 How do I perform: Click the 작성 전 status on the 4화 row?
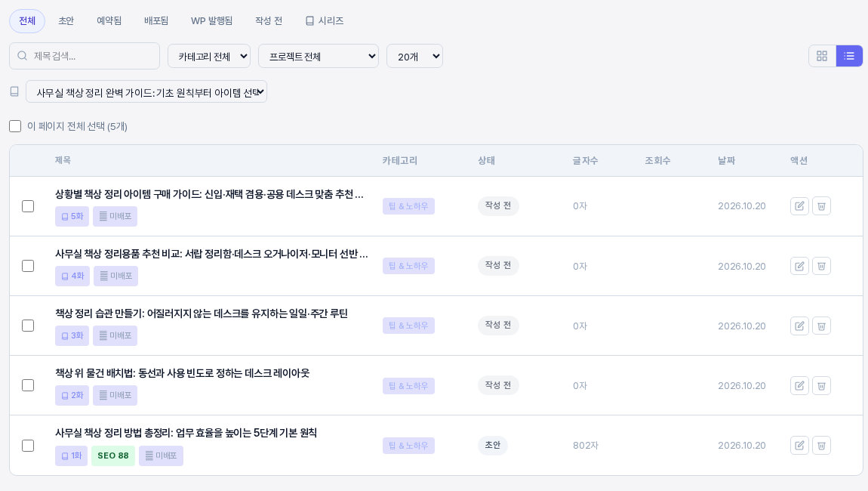pyautogui.click(x=498, y=265)
